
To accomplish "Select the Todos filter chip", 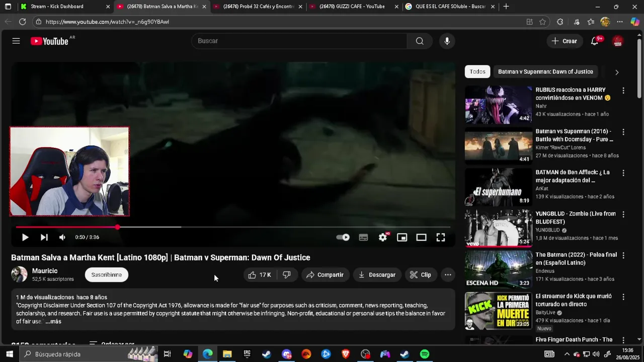I will click(x=477, y=71).
